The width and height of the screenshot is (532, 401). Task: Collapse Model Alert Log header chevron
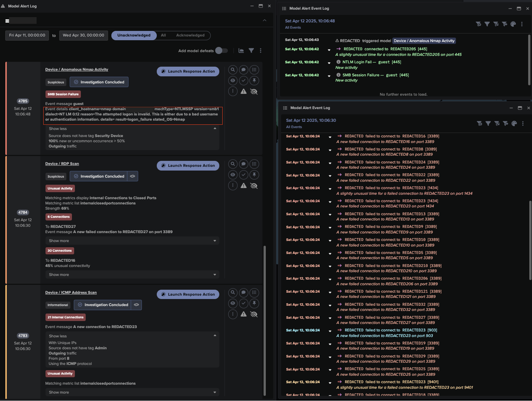[264, 20]
